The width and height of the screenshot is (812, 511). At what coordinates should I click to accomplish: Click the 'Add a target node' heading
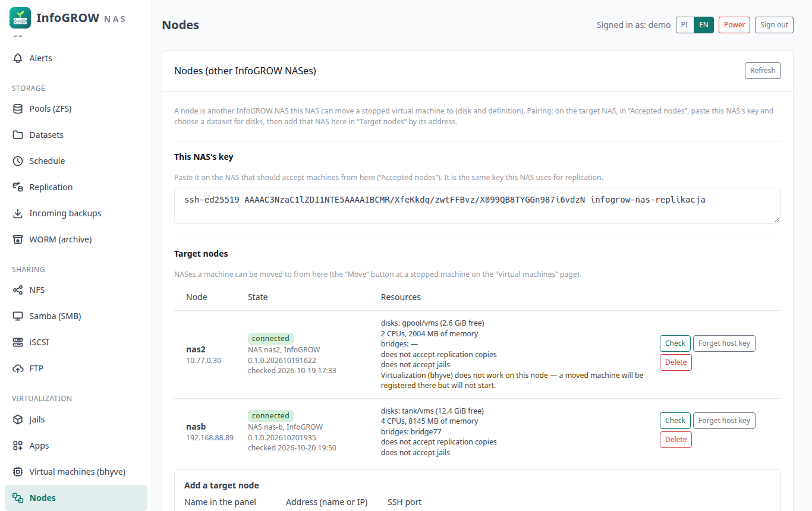(222, 485)
